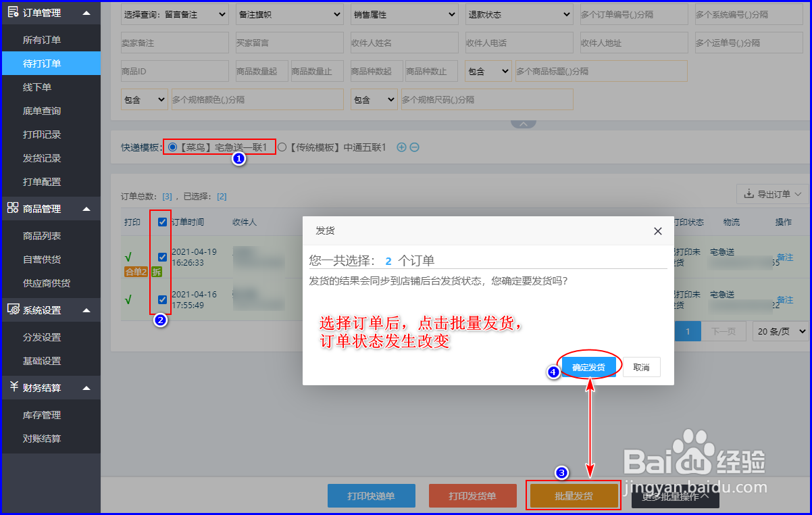Click the 确定发货 confirm button
The image size is (812, 515).
click(x=588, y=366)
